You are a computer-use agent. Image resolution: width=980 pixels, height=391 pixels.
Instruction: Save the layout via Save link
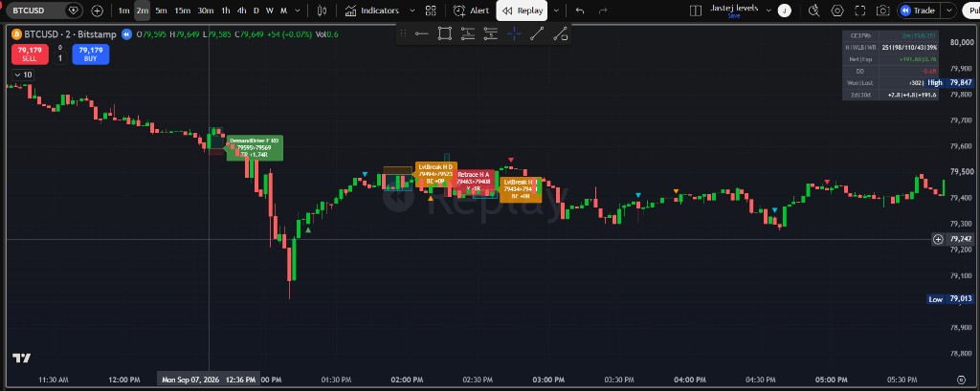tap(734, 15)
